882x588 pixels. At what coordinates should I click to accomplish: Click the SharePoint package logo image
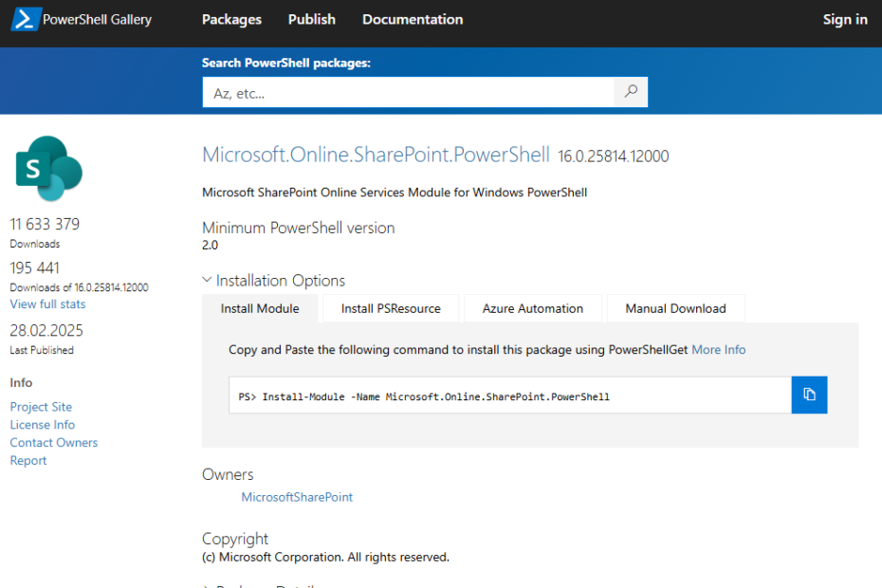[49, 168]
